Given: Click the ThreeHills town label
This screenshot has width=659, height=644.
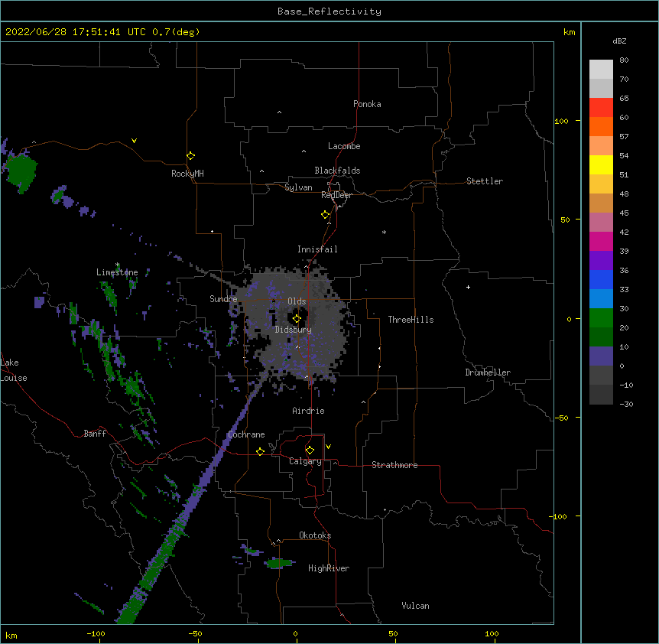Looking at the screenshot, I should click(x=411, y=320).
